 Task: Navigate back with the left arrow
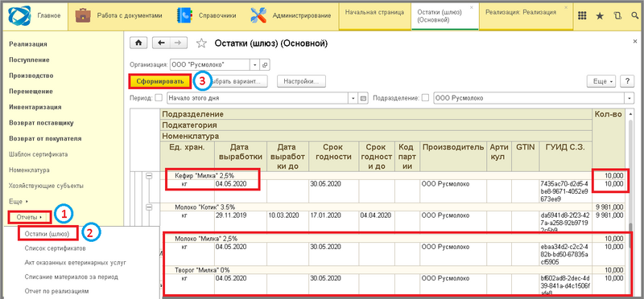[161, 43]
